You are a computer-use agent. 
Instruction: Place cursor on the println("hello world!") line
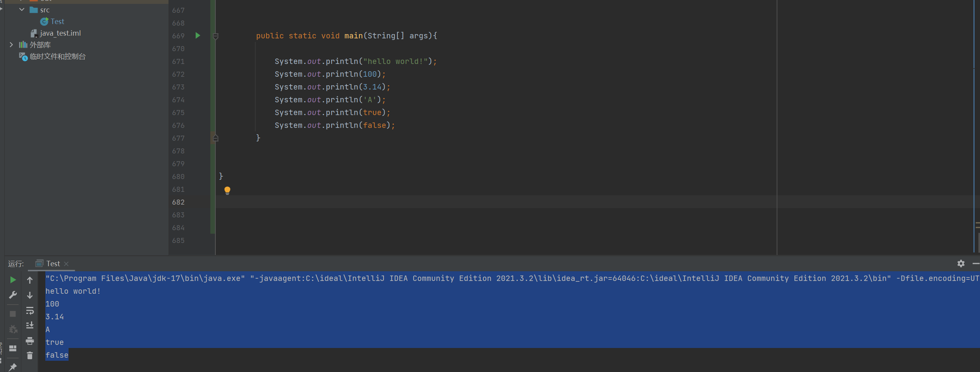click(356, 61)
